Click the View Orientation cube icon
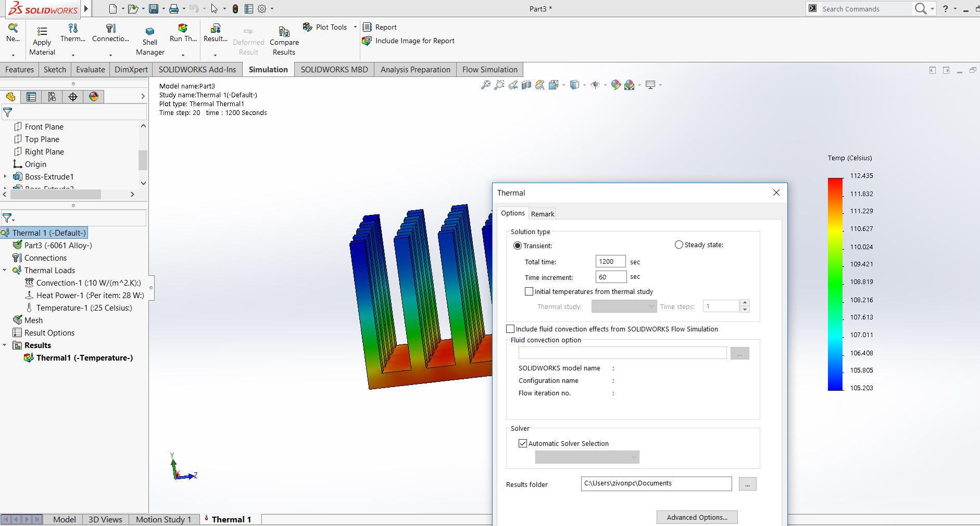 pos(554,85)
